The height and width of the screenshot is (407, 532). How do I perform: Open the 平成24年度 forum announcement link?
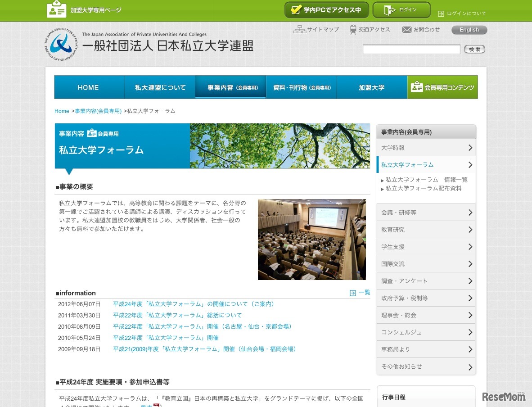[x=194, y=304]
